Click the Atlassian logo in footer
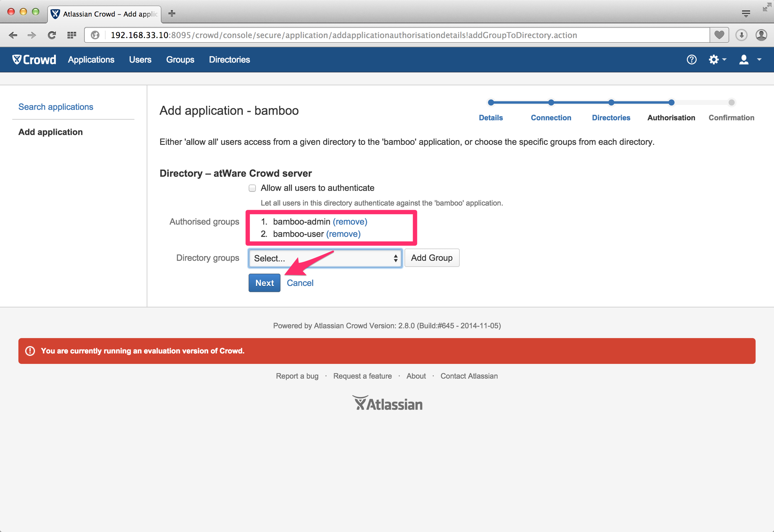Screen dimensions: 774x532 [387, 403]
